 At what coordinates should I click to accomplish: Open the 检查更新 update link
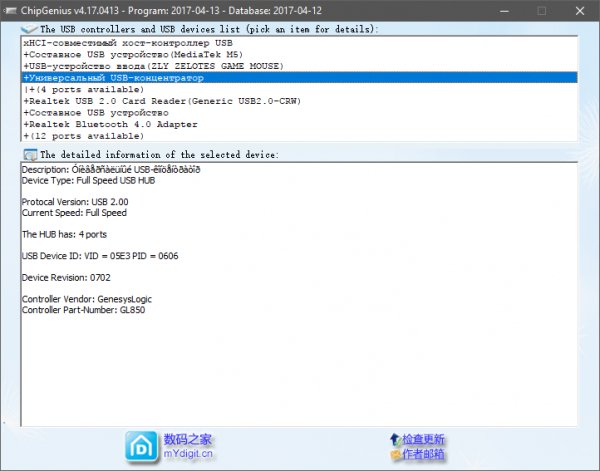423,439
